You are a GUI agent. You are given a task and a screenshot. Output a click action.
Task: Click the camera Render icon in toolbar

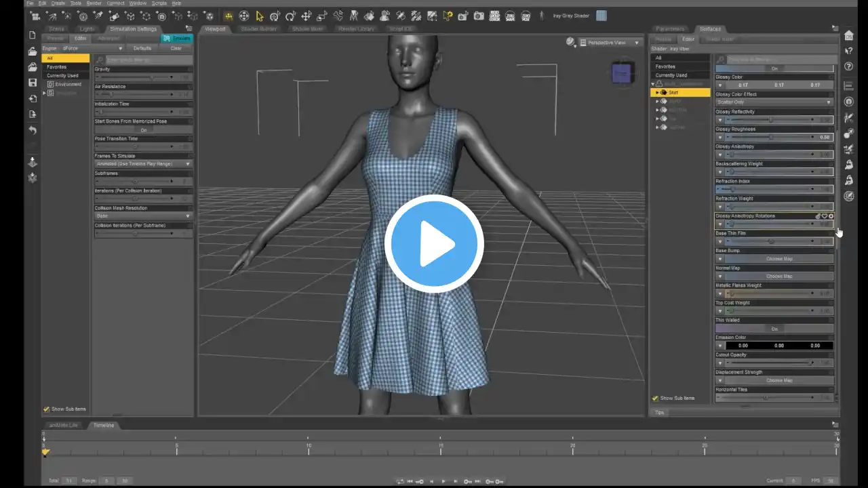[x=479, y=16]
